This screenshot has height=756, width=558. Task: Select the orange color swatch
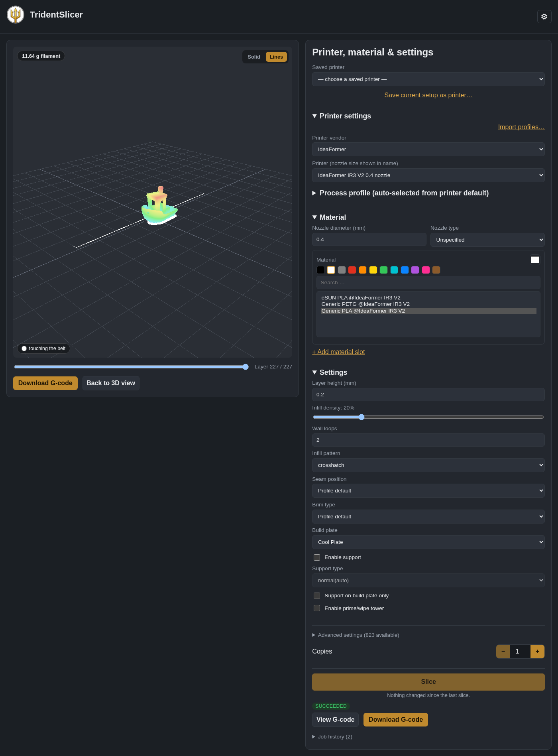point(363,270)
